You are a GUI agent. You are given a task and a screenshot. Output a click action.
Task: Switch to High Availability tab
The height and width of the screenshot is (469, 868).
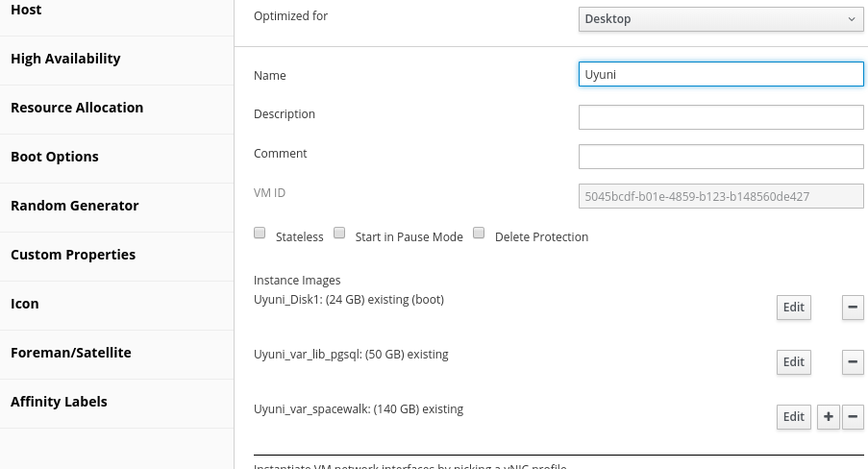click(x=65, y=59)
